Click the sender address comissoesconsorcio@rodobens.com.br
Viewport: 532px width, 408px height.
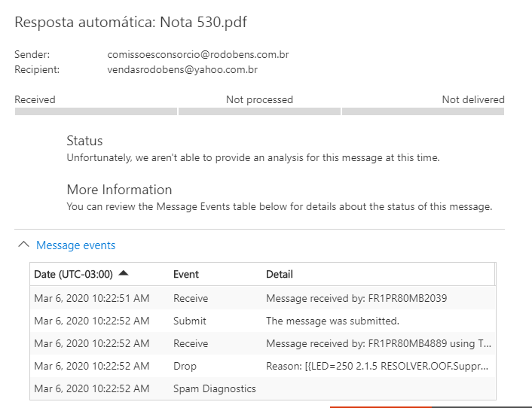(x=198, y=54)
